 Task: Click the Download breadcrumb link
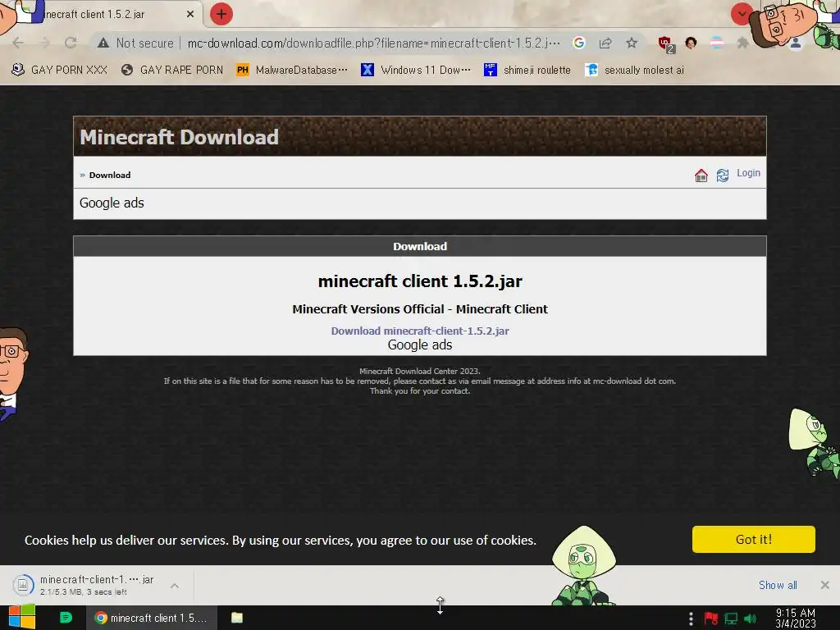pyautogui.click(x=110, y=176)
